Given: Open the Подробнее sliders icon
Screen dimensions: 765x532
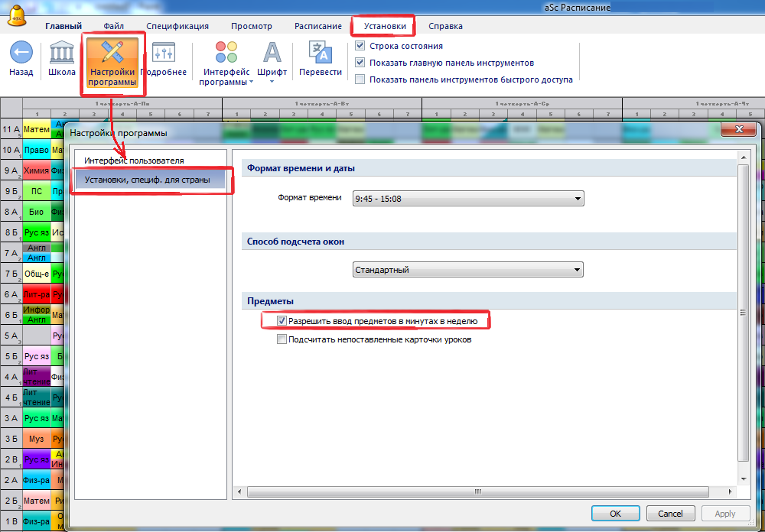Looking at the screenshot, I should [163, 53].
